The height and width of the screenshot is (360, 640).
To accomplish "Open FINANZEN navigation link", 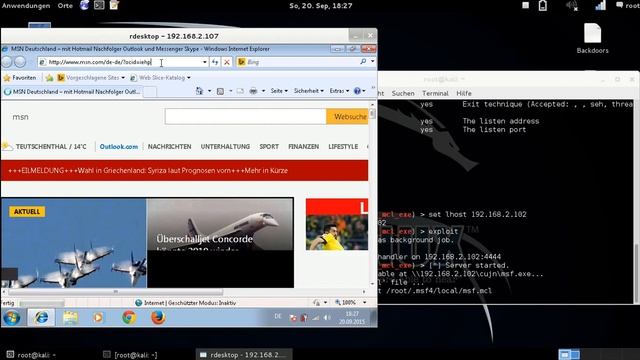I will point(303,147).
